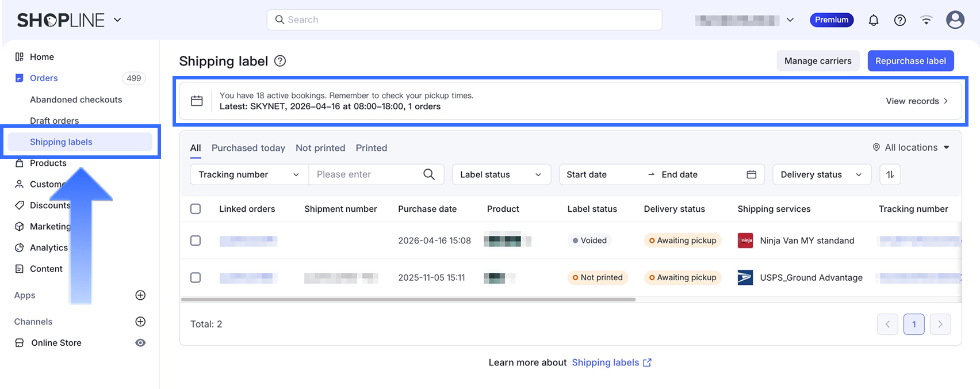The height and width of the screenshot is (389, 980).
Task: Click help icon beside Shipping label title
Action: tap(280, 61)
